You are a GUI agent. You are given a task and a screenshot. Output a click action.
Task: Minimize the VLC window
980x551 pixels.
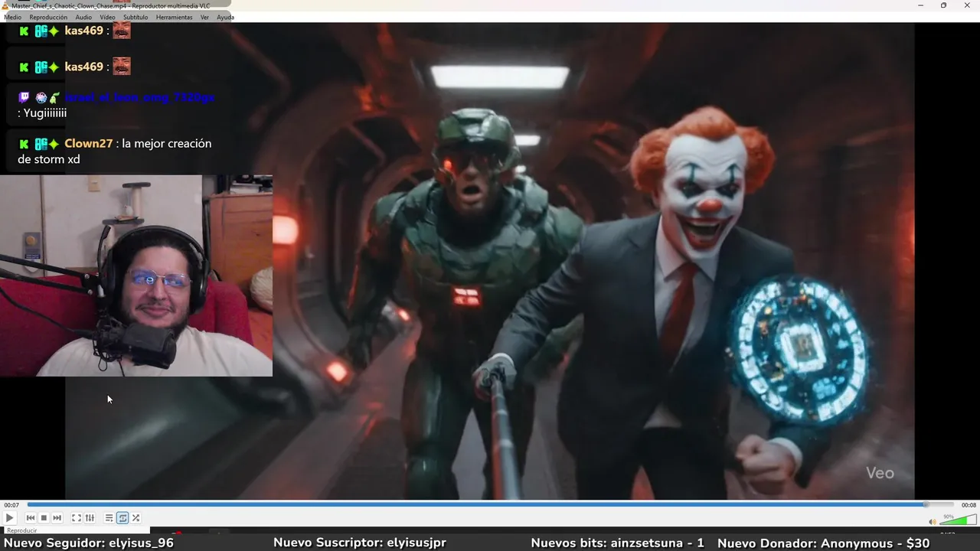coord(921,5)
